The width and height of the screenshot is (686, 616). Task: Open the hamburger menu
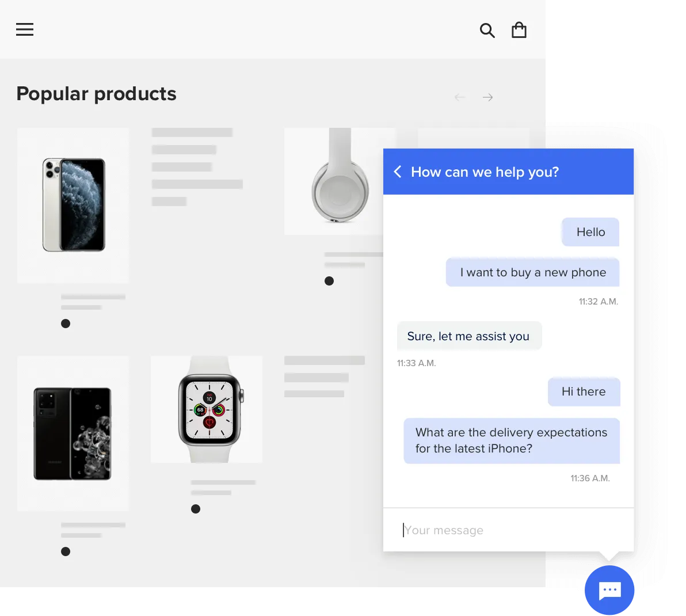[25, 29]
